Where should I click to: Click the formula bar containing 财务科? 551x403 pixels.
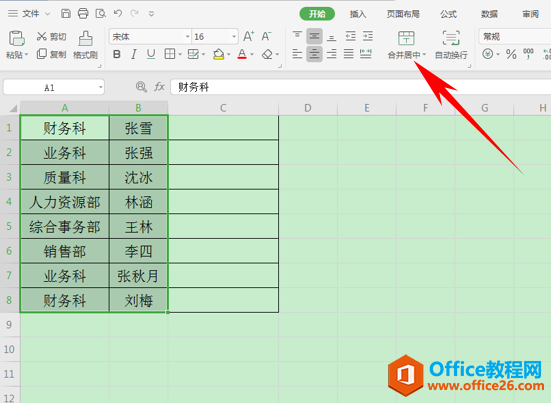click(361, 87)
